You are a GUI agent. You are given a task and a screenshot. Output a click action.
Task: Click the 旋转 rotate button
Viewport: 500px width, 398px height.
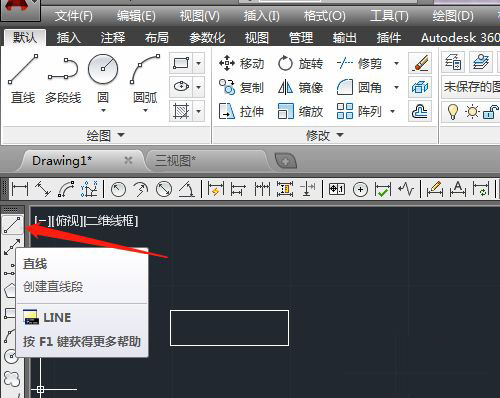point(300,63)
